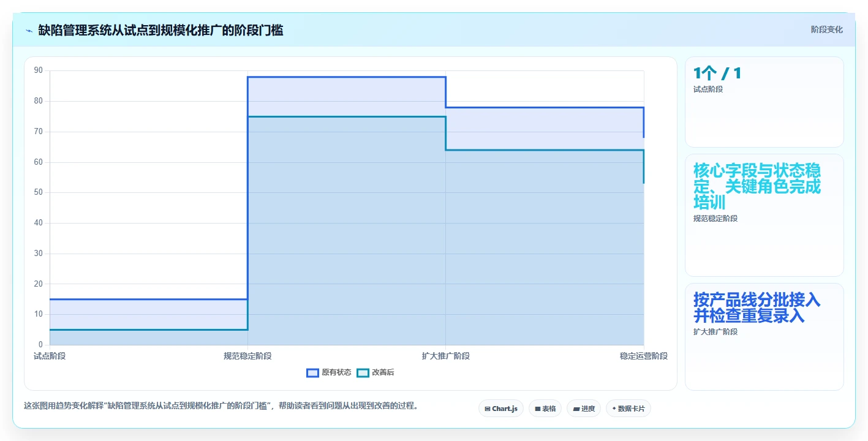The height and width of the screenshot is (441, 868).
Task: Click the 阶段变化 label in header
Action: click(827, 30)
